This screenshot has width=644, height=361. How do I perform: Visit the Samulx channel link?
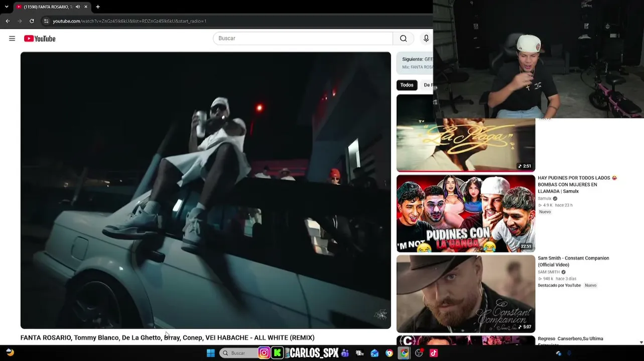point(545,199)
